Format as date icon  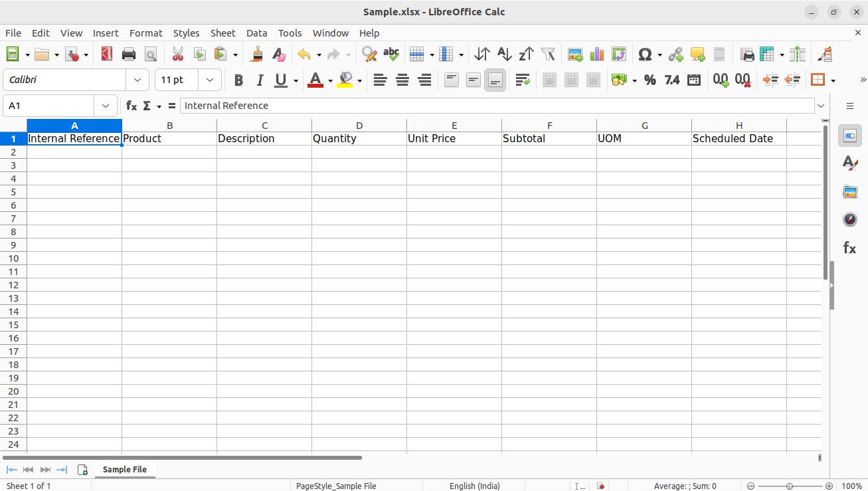coord(694,80)
